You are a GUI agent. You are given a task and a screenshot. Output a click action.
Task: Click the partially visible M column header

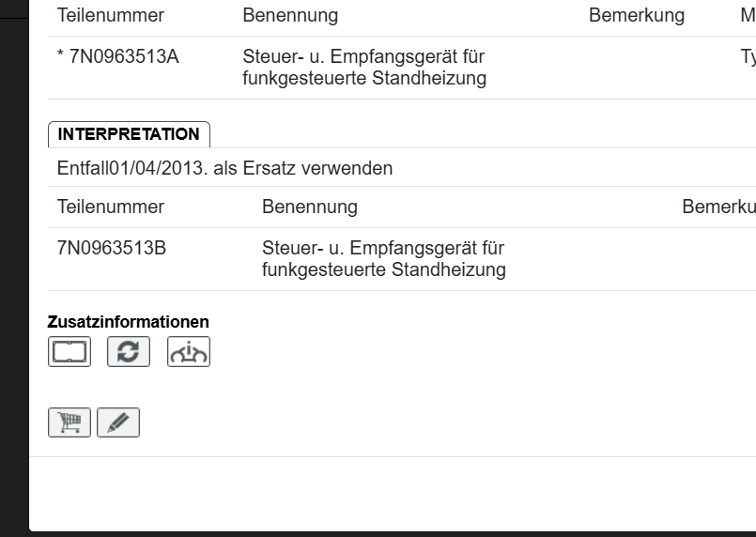coord(748,16)
